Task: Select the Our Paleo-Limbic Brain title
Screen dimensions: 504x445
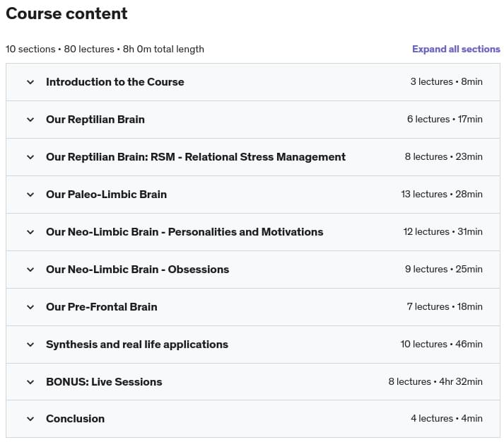Action: [107, 195]
